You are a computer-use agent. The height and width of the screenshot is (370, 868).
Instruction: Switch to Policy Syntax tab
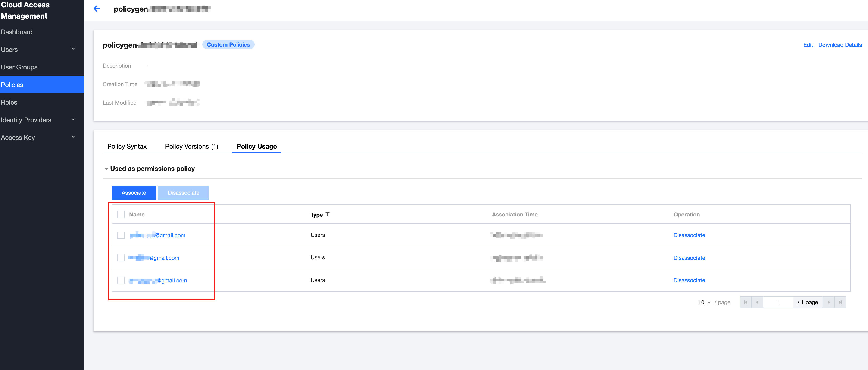[x=127, y=146]
